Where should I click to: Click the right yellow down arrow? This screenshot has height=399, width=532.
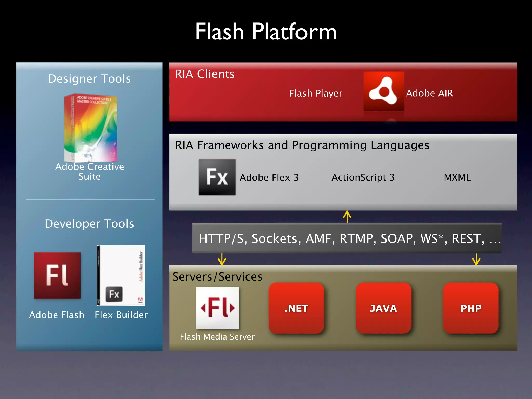[476, 260]
